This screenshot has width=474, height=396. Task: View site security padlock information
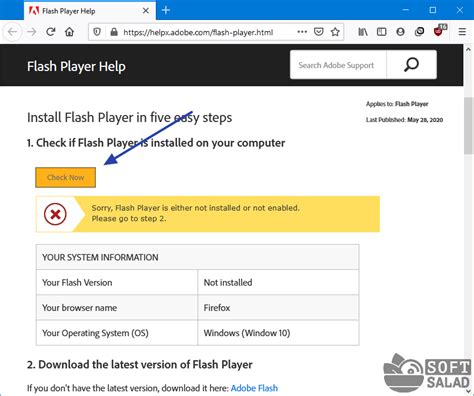point(114,32)
